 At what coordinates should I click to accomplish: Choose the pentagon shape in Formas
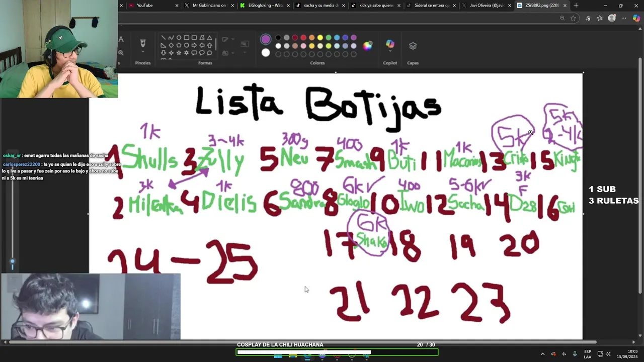click(179, 45)
